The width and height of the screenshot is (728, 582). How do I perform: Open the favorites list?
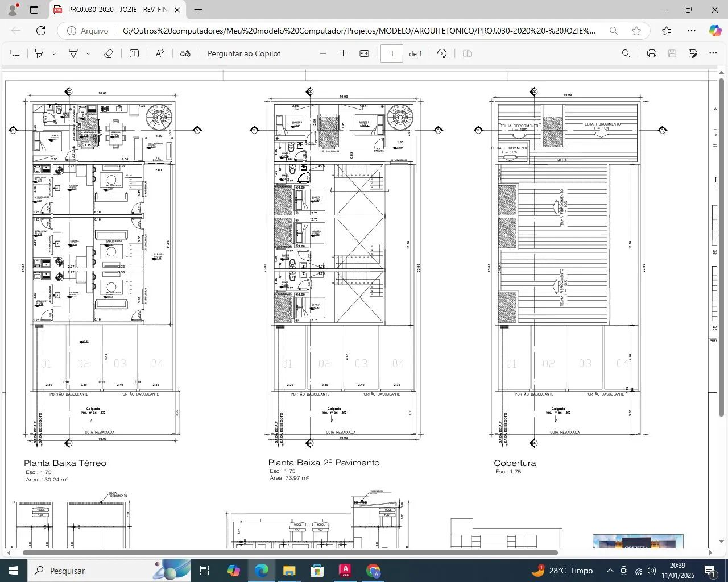click(667, 31)
